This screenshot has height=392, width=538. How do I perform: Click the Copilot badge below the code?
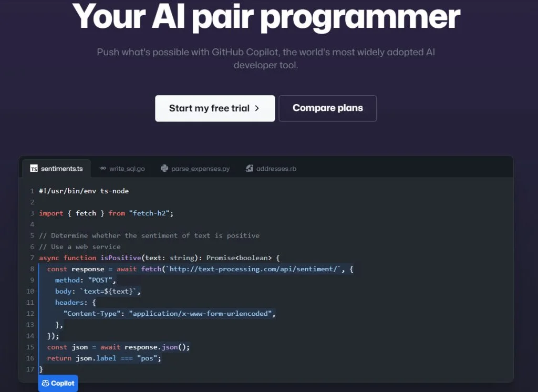58,383
